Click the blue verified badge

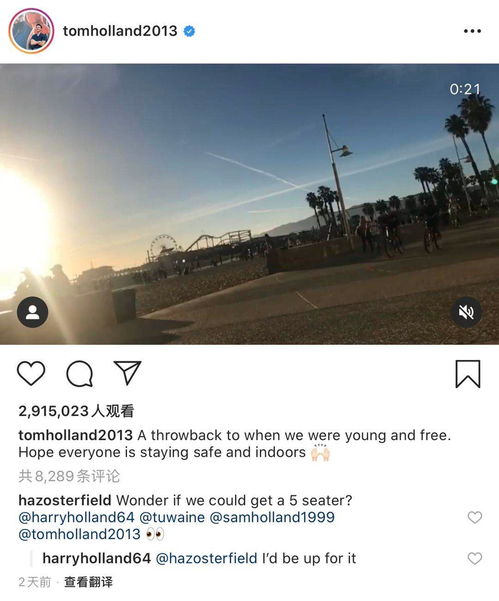coord(189,31)
